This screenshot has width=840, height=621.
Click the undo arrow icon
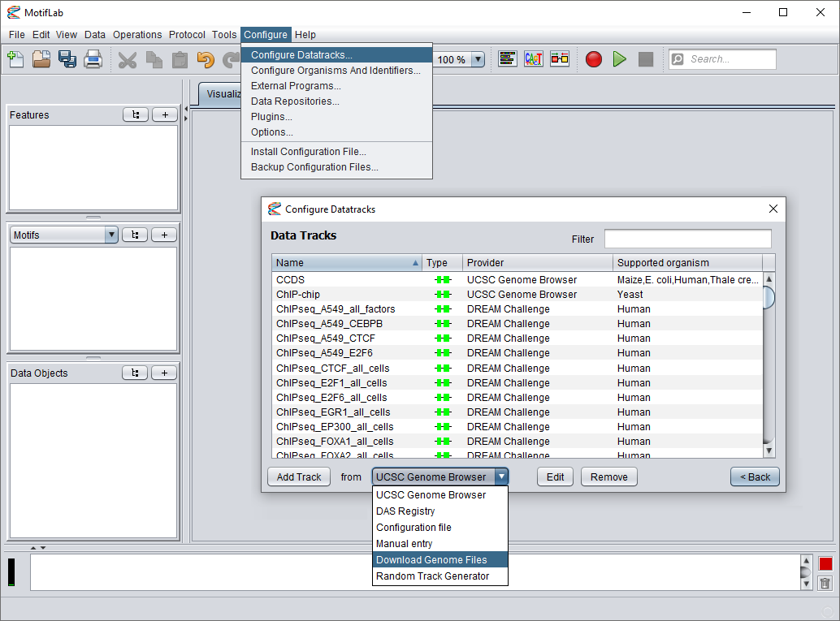(x=206, y=59)
